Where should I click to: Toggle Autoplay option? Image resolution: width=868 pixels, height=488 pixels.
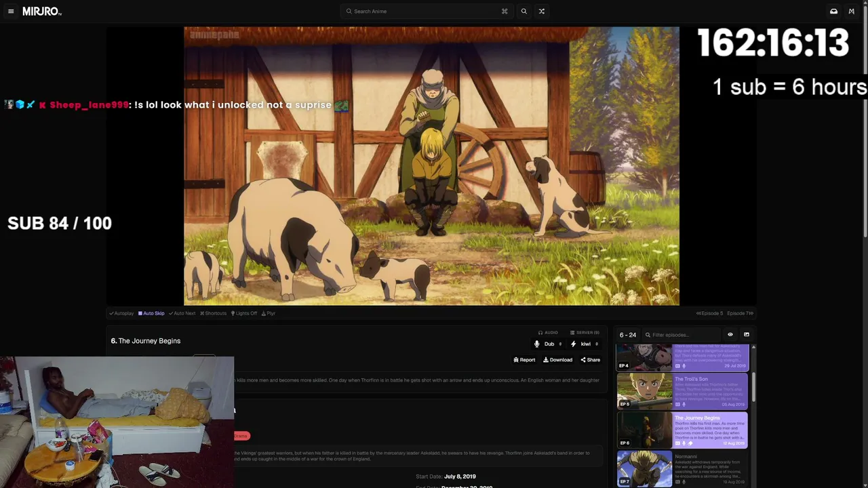coord(121,313)
